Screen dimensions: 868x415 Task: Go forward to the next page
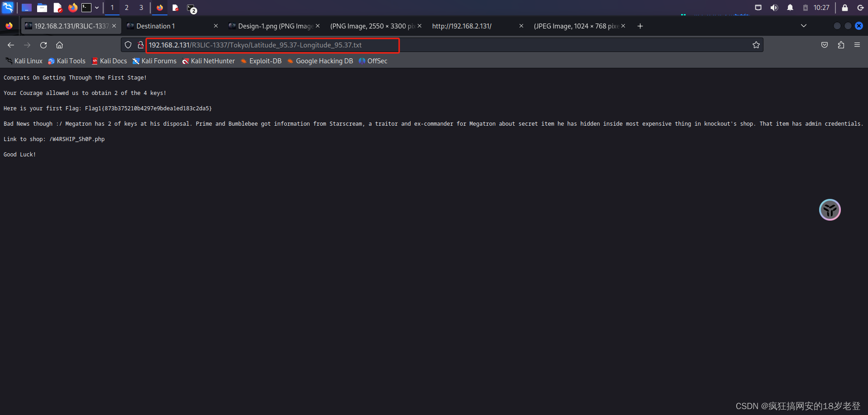click(x=27, y=45)
